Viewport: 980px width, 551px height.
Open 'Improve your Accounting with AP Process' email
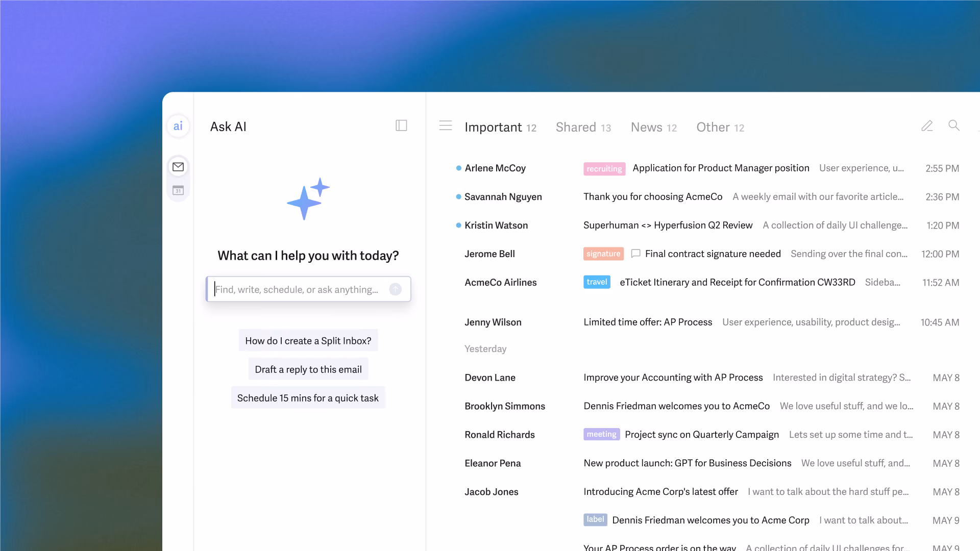pyautogui.click(x=673, y=377)
